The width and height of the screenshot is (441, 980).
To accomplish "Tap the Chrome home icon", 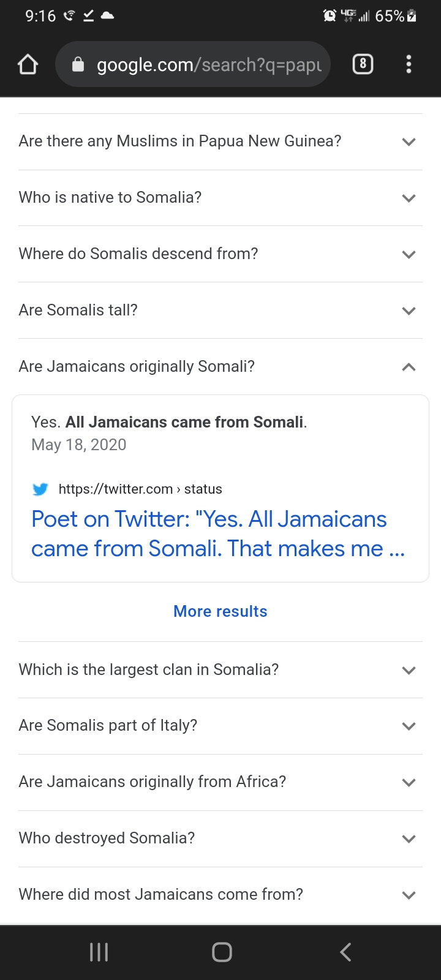I will click(28, 64).
